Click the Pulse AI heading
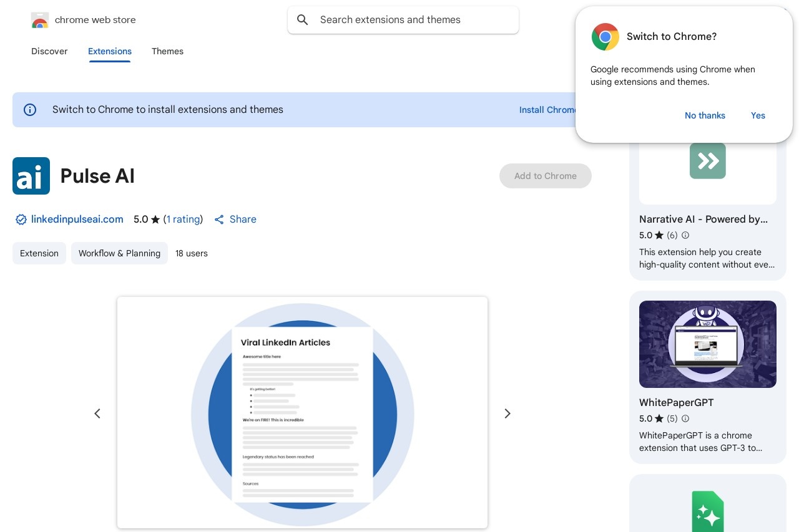The height and width of the screenshot is (532, 799). point(97,176)
